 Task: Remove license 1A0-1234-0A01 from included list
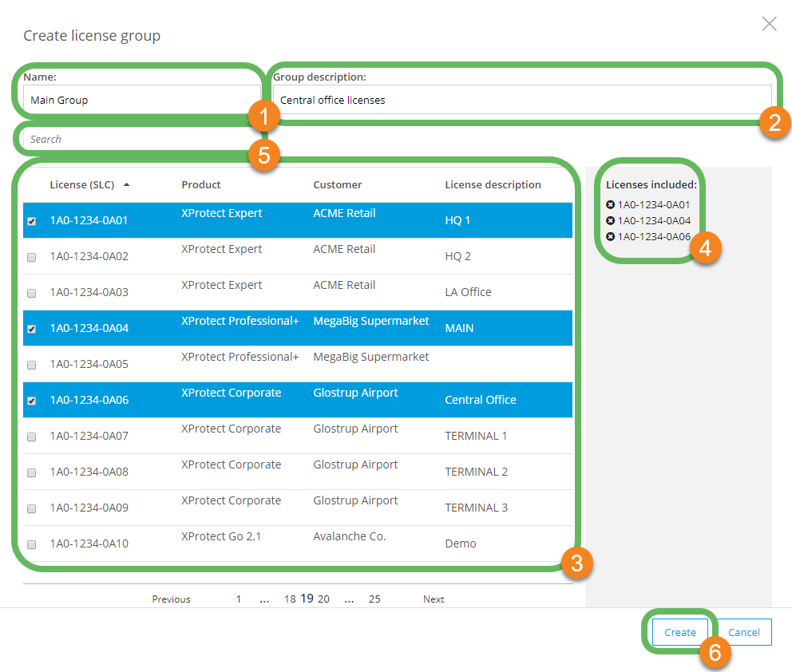pos(611,205)
